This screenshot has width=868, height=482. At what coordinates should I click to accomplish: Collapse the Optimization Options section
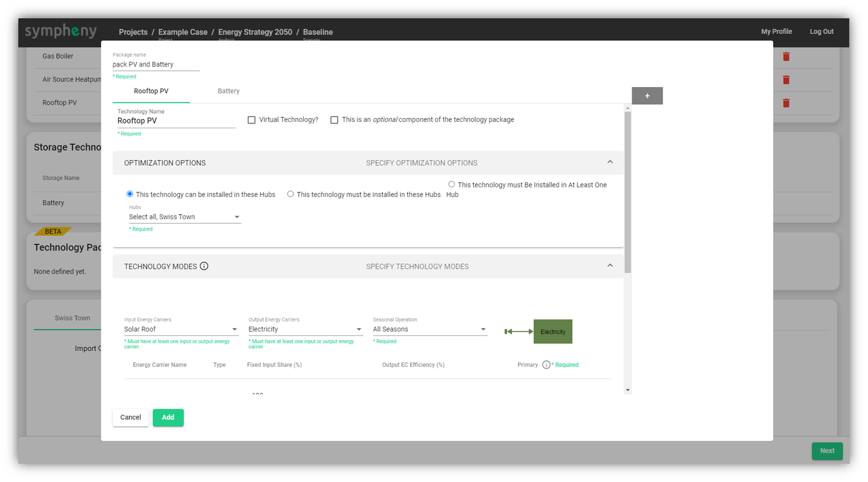(610, 163)
